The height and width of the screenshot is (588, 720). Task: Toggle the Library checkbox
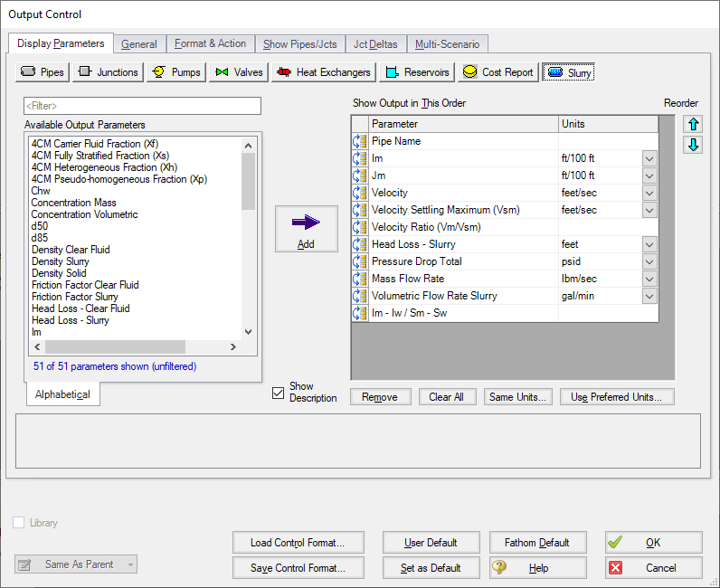tap(20, 523)
